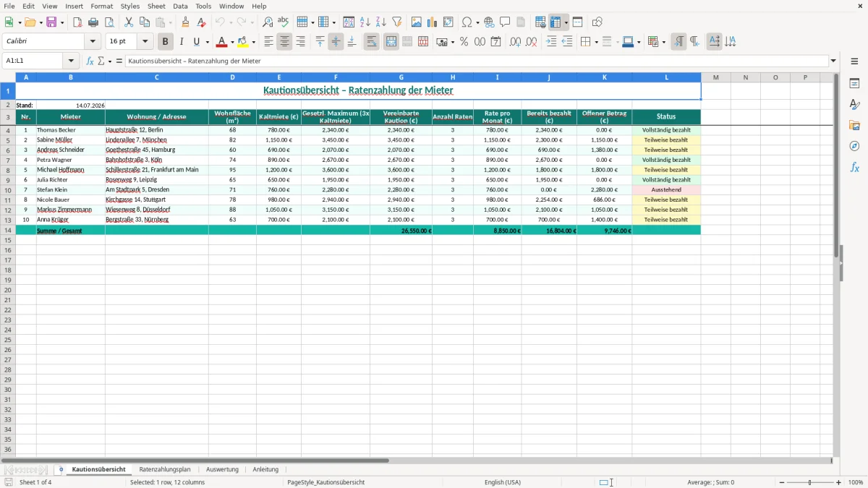Click the English (USA) language status
This screenshot has height=488, width=868.
pos(503,482)
